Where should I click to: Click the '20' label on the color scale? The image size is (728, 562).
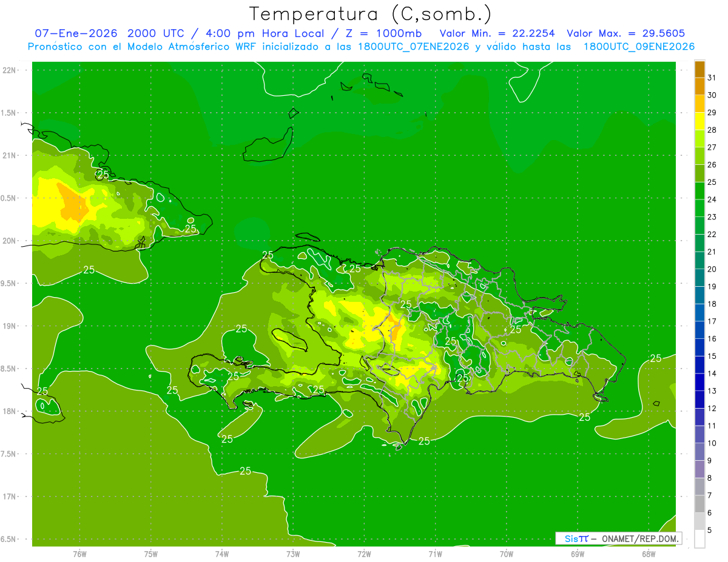(x=712, y=269)
